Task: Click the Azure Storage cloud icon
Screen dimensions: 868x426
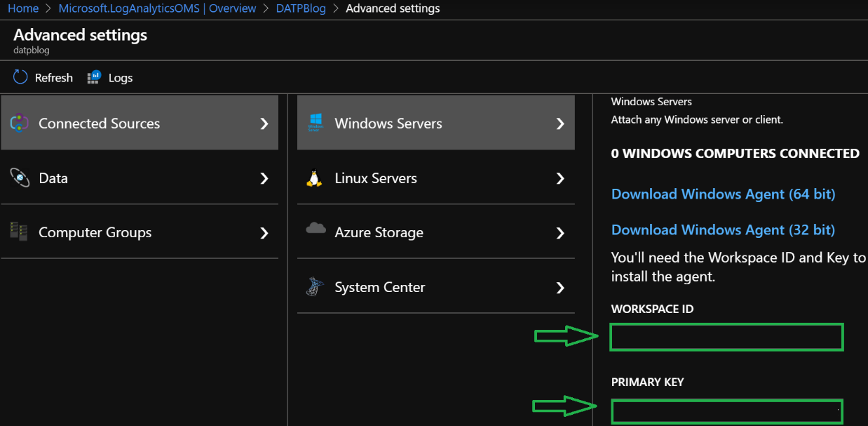Action: tap(316, 229)
